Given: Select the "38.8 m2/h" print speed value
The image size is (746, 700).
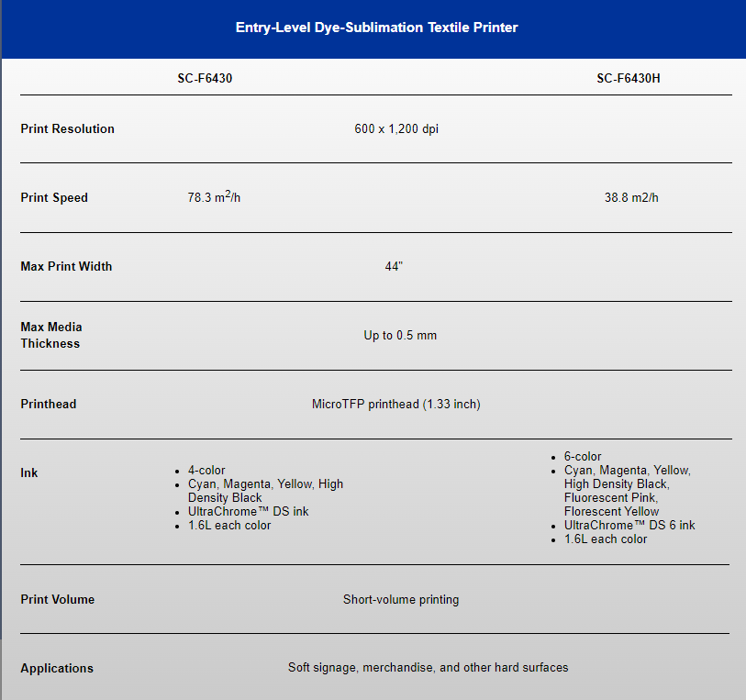Looking at the screenshot, I should point(631,197).
